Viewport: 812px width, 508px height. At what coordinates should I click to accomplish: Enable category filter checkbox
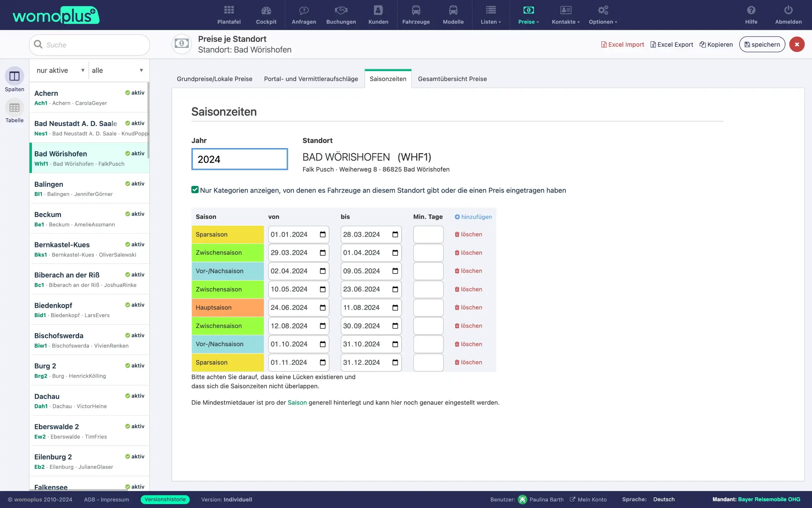pos(195,190)
